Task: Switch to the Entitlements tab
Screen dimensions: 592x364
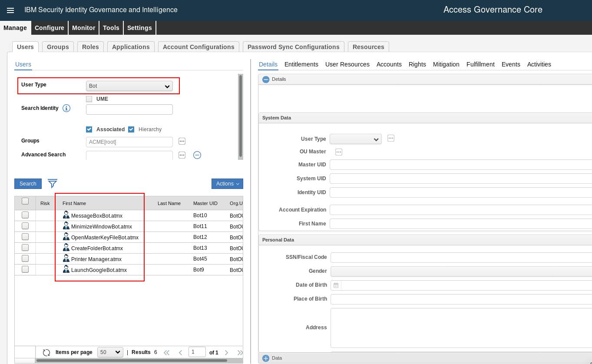Action: coord(301,64)
